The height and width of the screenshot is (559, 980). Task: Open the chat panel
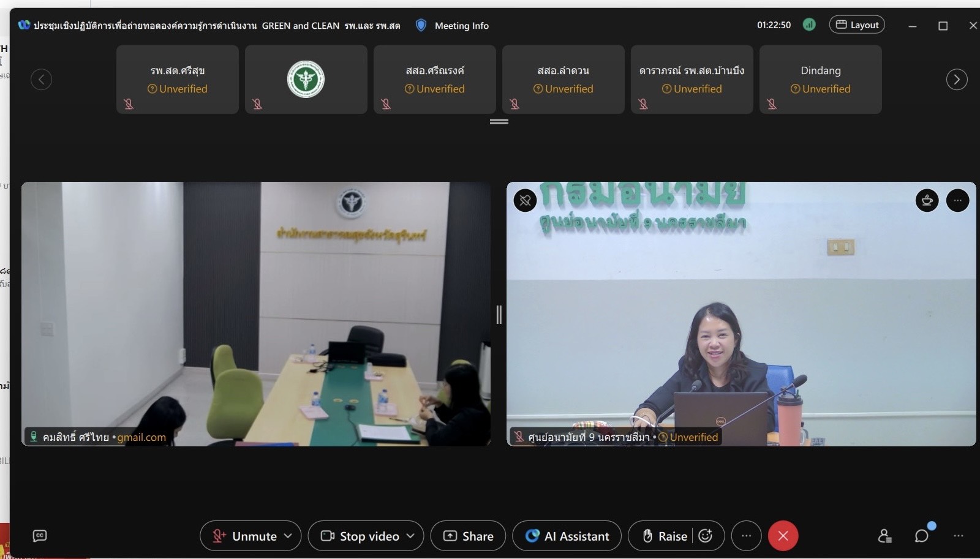click(x=921, y=536)
